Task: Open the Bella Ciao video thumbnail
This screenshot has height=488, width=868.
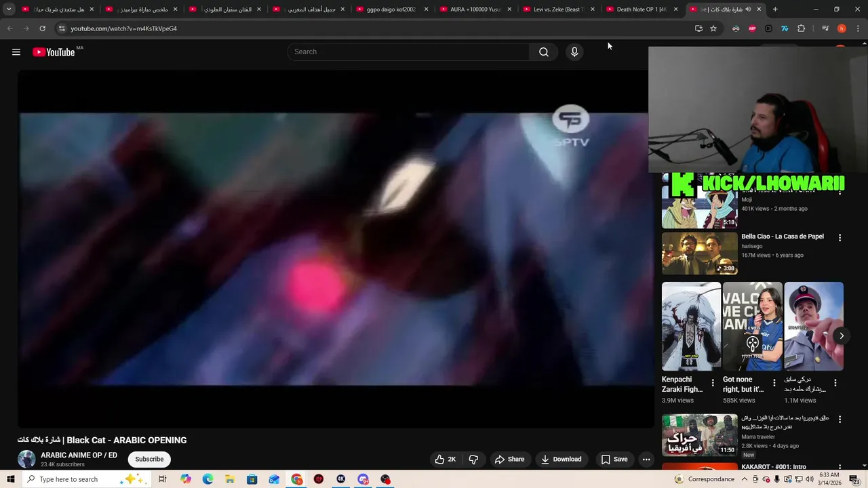Action: pyautogui.click(x=699, y=253)
